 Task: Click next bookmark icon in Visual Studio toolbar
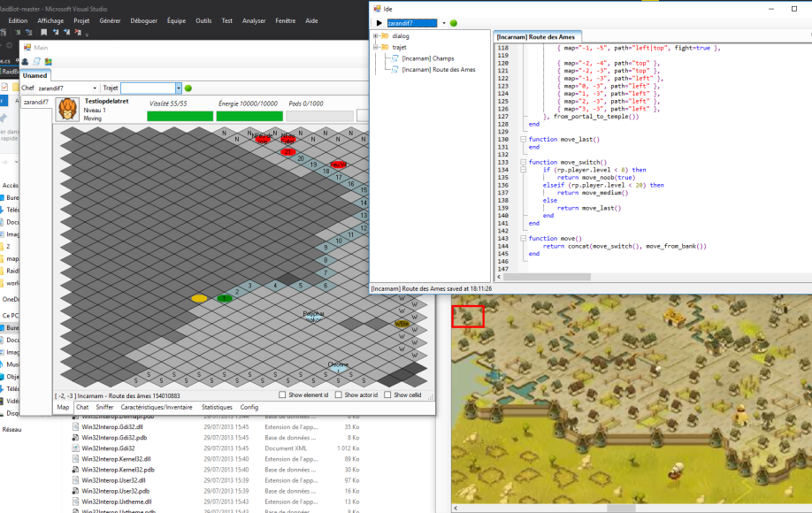click(67, 32)
